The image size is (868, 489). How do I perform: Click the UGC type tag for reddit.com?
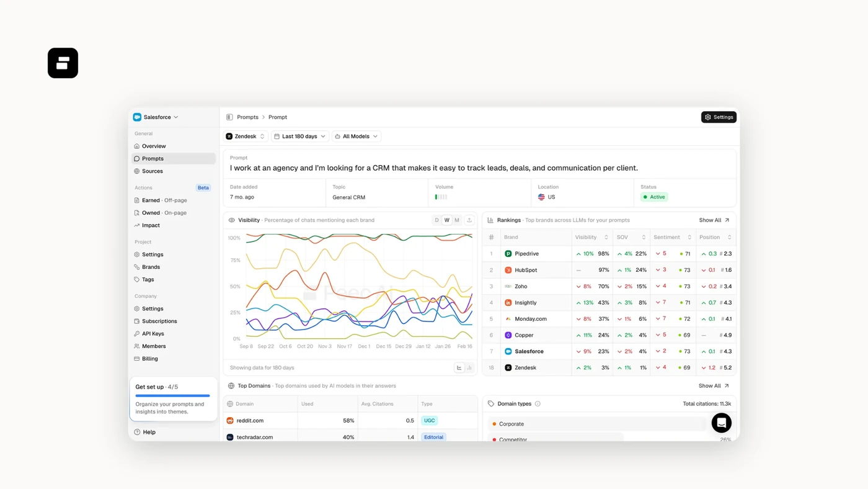[x=429, y=421]
